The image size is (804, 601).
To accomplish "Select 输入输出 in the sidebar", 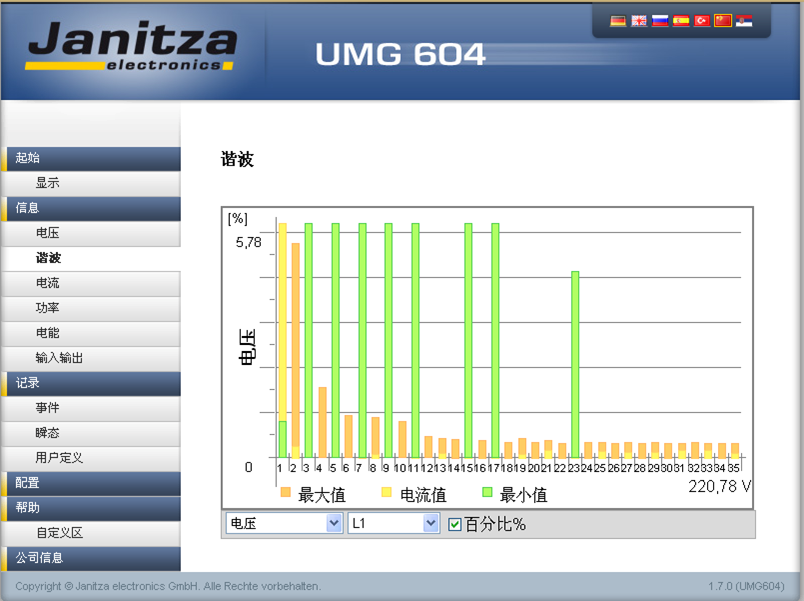I will coord(91,358).
